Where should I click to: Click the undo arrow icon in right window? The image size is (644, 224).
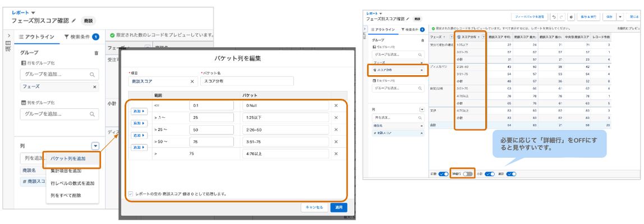coord(553,17)
